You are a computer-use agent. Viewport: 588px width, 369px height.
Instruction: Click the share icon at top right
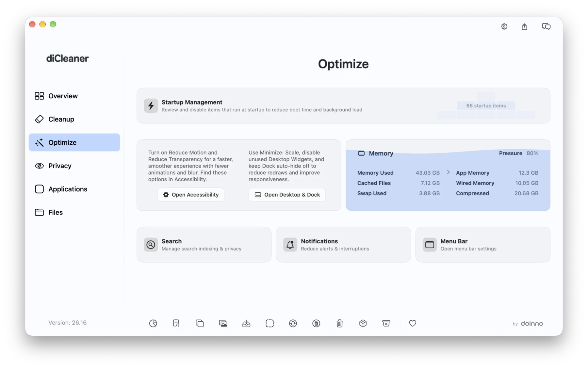pos(524,26)
